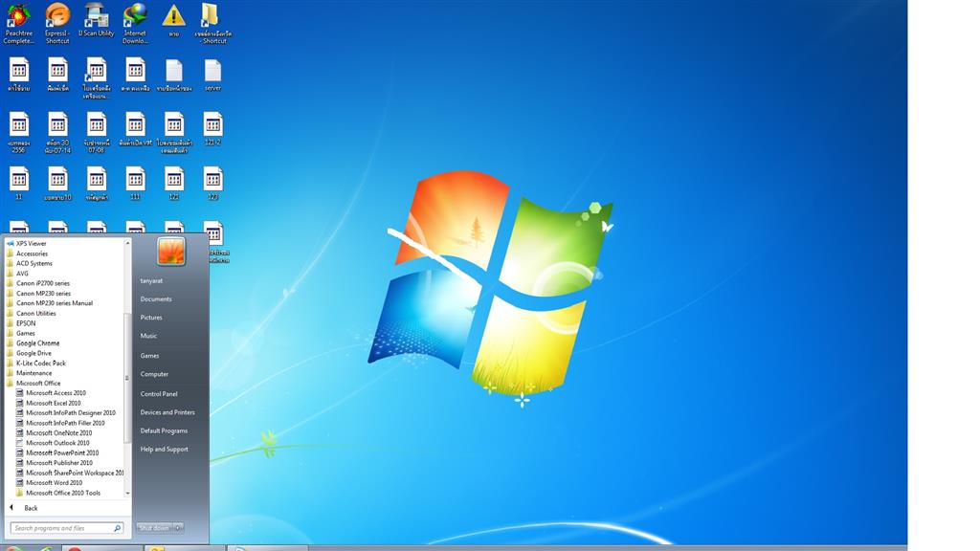Select the desktop file ending in 2556

pyautogui.click(x=19, y=132)
